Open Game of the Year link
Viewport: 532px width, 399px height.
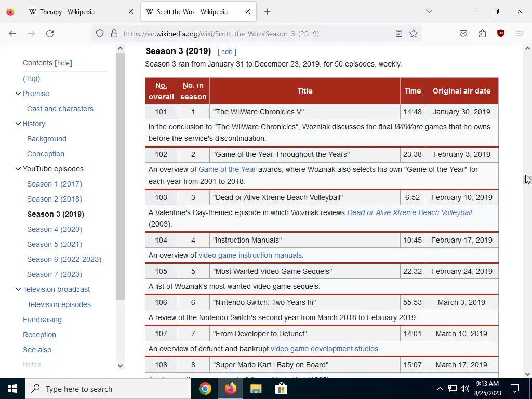pos(227,169)
